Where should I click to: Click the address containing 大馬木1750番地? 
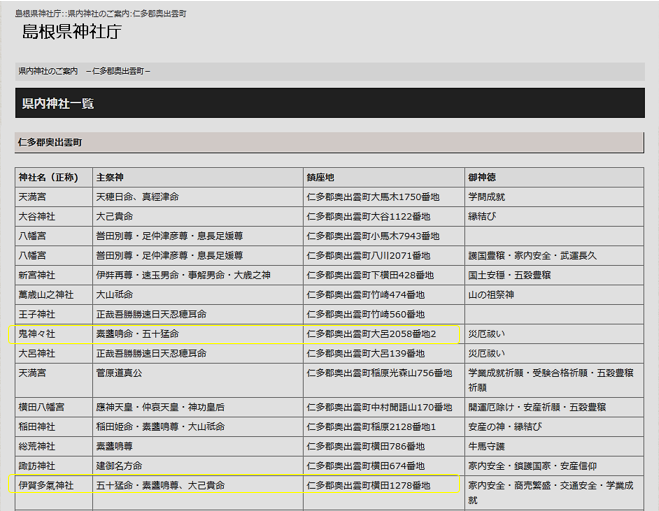click(373, 197)
